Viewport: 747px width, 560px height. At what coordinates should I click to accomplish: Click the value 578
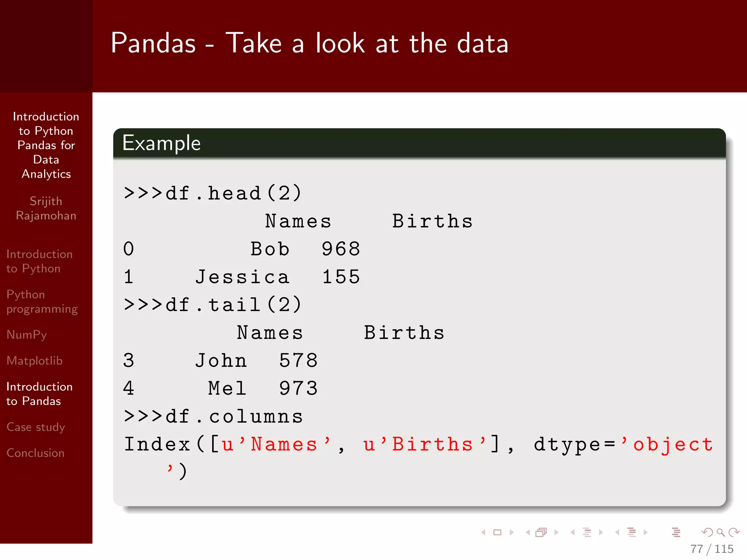click(x=298, y=361)
